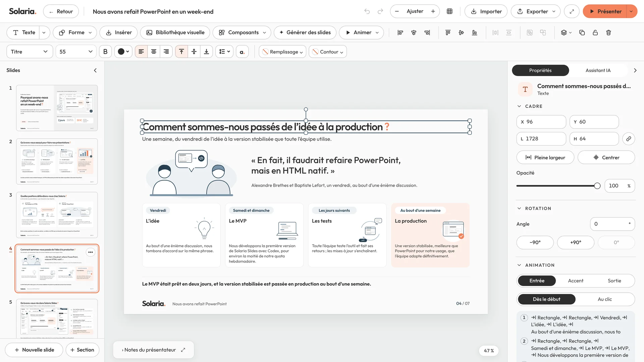Select the Accent animation tab

point(576,281)
